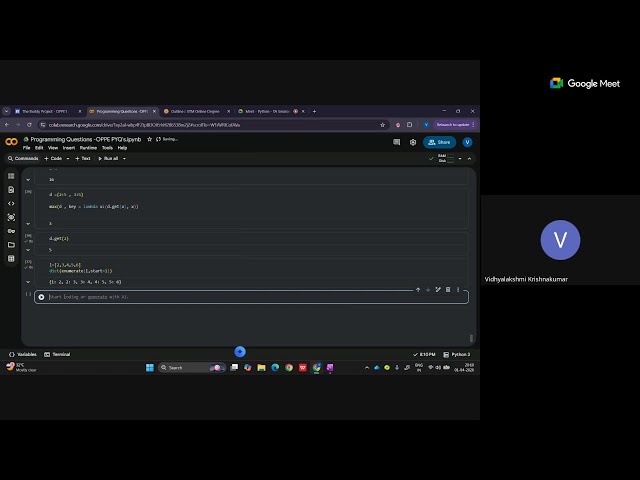The image size is (640, 480).
Task: Open the Terminal panel
Action: click(x=57, y=354)
